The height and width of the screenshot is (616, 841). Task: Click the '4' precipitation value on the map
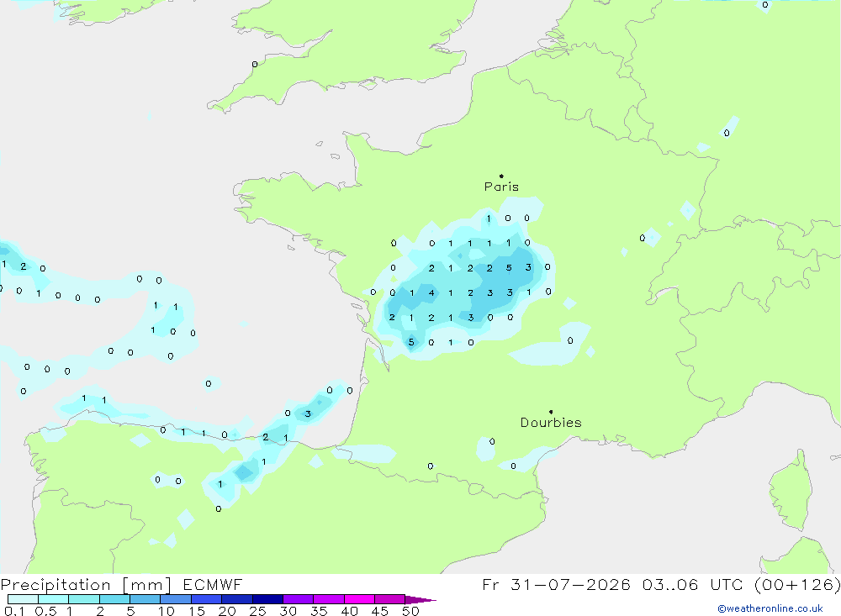(x=431, y=292)
